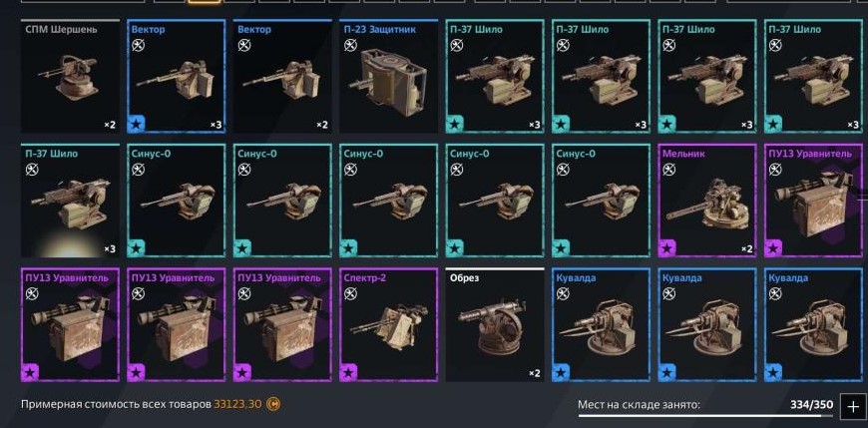Click the coin icon beside total cost

coord(273,404)
